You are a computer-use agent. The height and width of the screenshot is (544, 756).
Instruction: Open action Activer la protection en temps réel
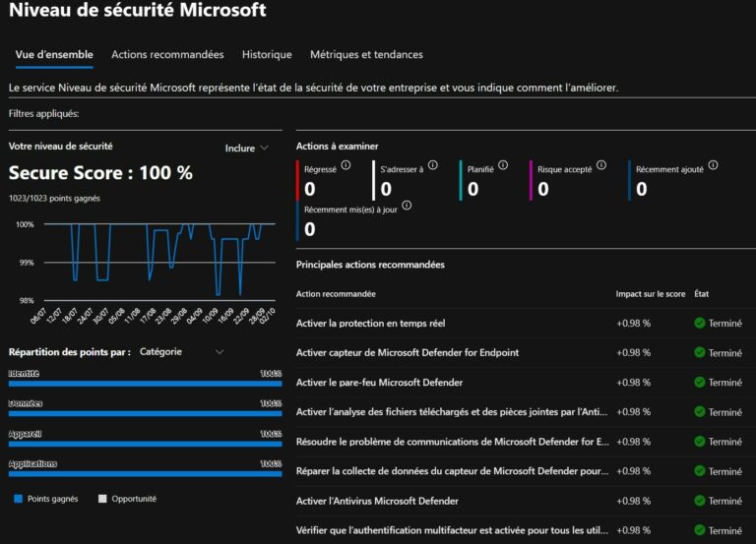pos(370,324)
